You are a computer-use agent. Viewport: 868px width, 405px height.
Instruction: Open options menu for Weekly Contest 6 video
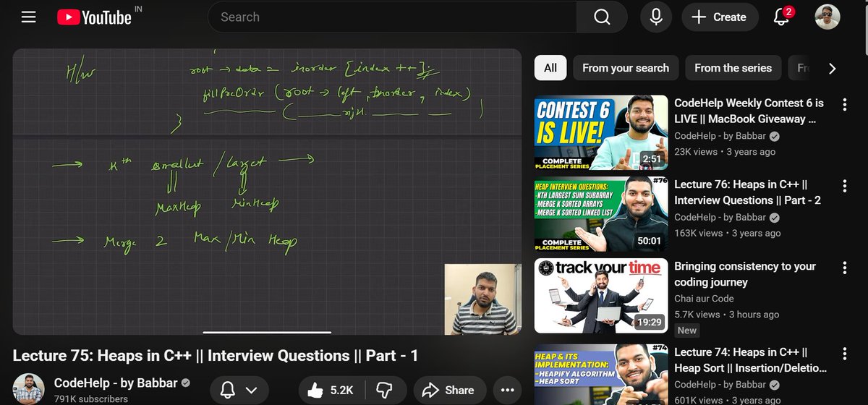pyautogui.click(x=844, y=106)
